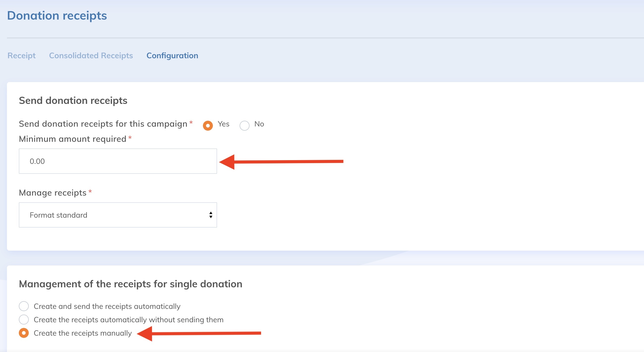
Task: Click the up-down arrows on the dropdown
Action: click(211, 215)
